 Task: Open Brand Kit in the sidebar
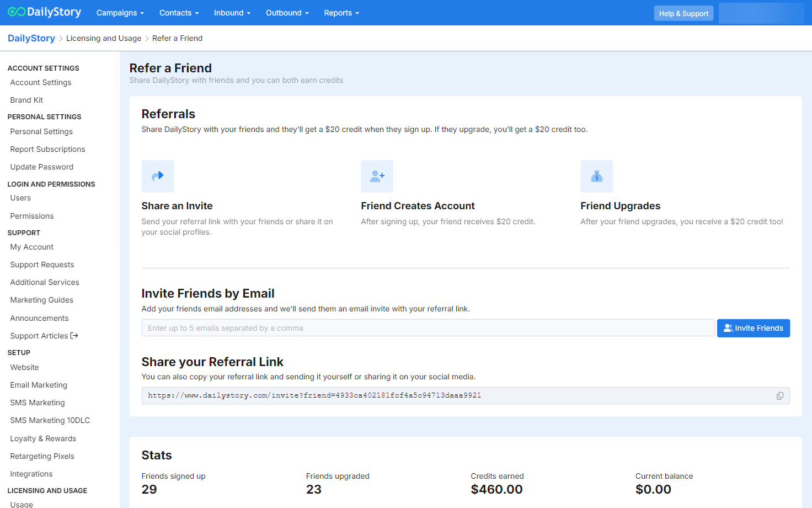coord(26,100)
